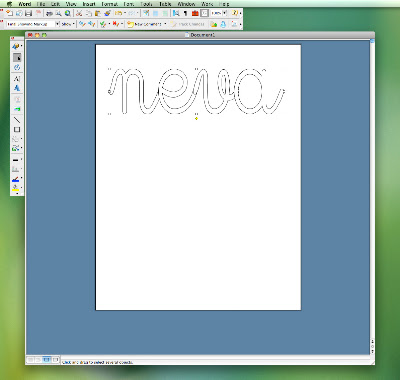Switch to Page Layout view button
The height and width of the screenshot is (380, 400).
coord(46,360)
